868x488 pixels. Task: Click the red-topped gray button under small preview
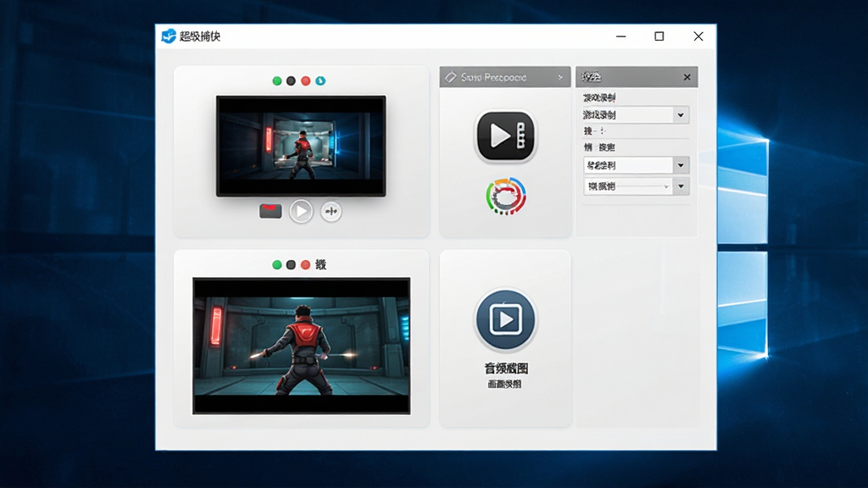(270, 211)
